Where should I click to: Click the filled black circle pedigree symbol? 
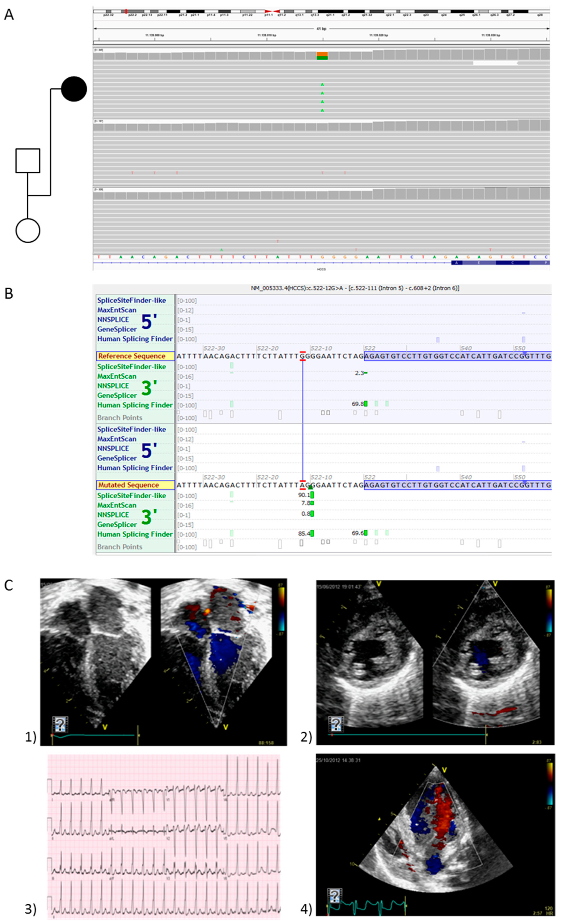tap(74, 89)
